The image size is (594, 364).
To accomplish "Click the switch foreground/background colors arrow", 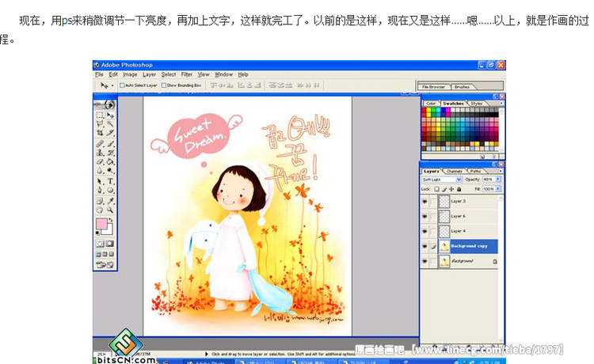I will (111, 220).
